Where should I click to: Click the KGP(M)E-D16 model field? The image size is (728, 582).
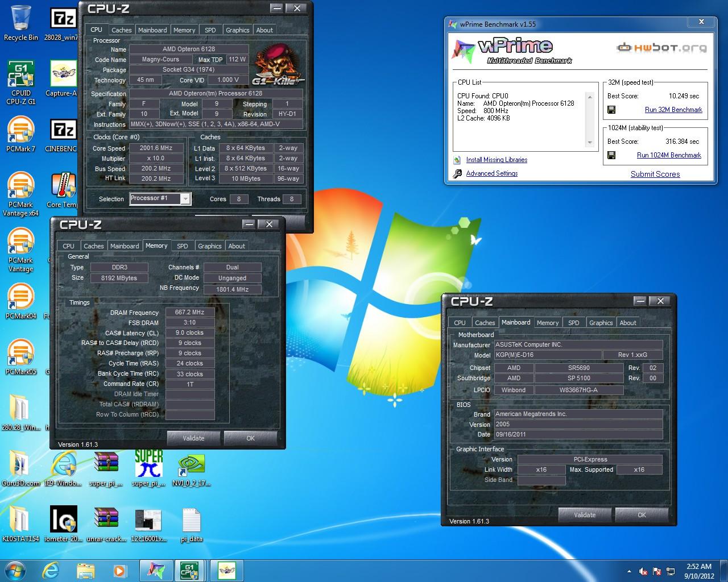[x=547, y=355]
